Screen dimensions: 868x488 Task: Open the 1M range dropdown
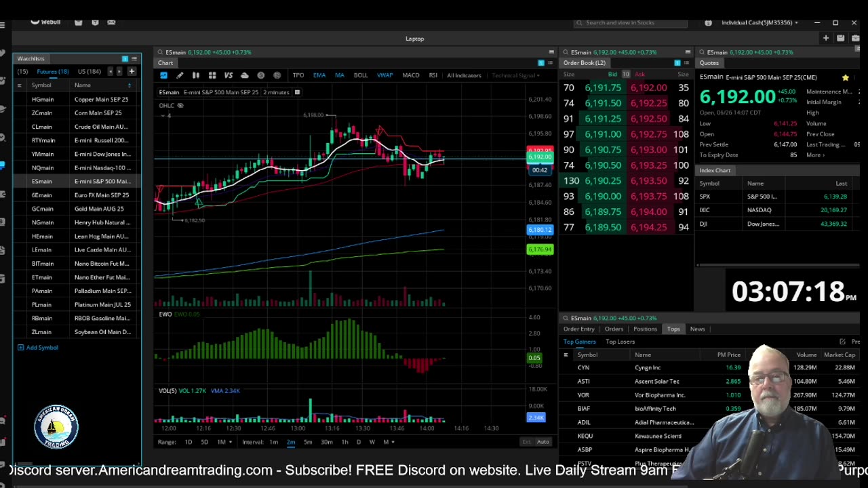tap(224, 442)
